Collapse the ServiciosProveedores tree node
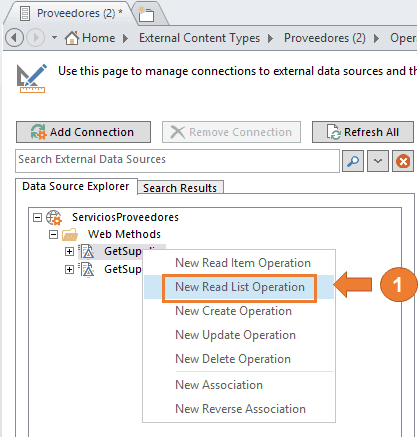Image resolution: width=418 pixels, height=437 pixels. [x=37, y=218]
